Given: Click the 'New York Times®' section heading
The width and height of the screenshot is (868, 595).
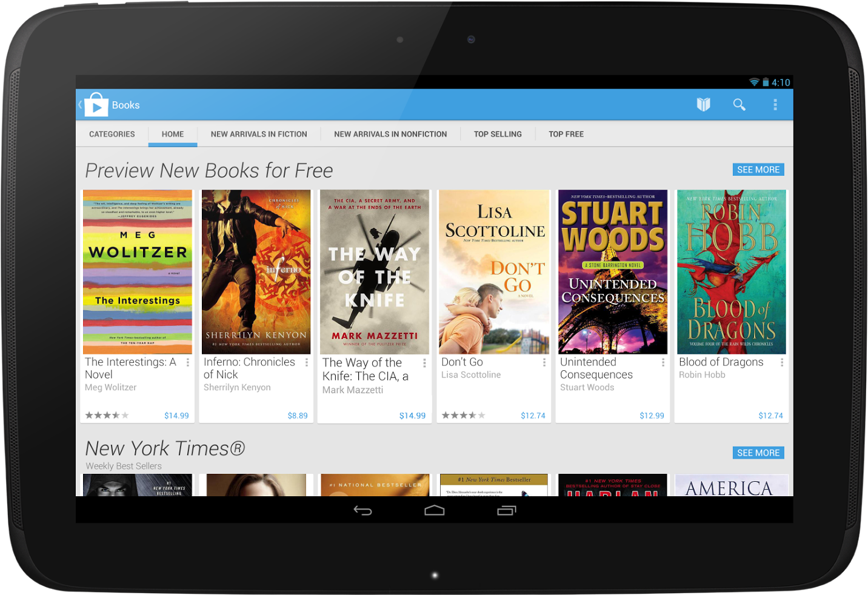Looking at the screenshot, I should click(165, 448).
